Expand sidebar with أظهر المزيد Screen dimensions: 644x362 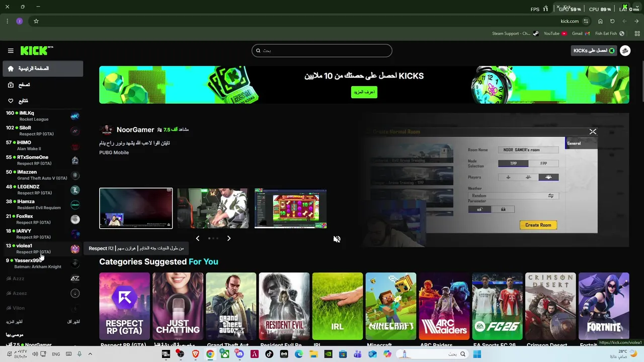point(14,322)
